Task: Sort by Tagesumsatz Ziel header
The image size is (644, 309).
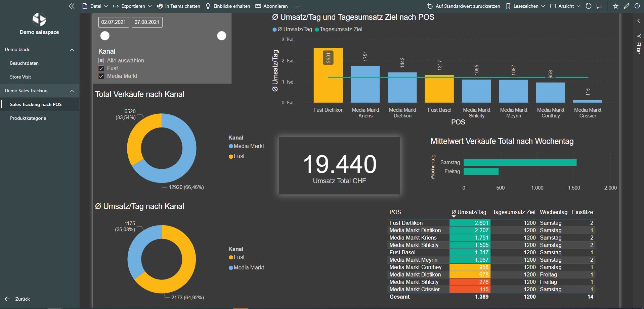Action: [x=514, y=212]
